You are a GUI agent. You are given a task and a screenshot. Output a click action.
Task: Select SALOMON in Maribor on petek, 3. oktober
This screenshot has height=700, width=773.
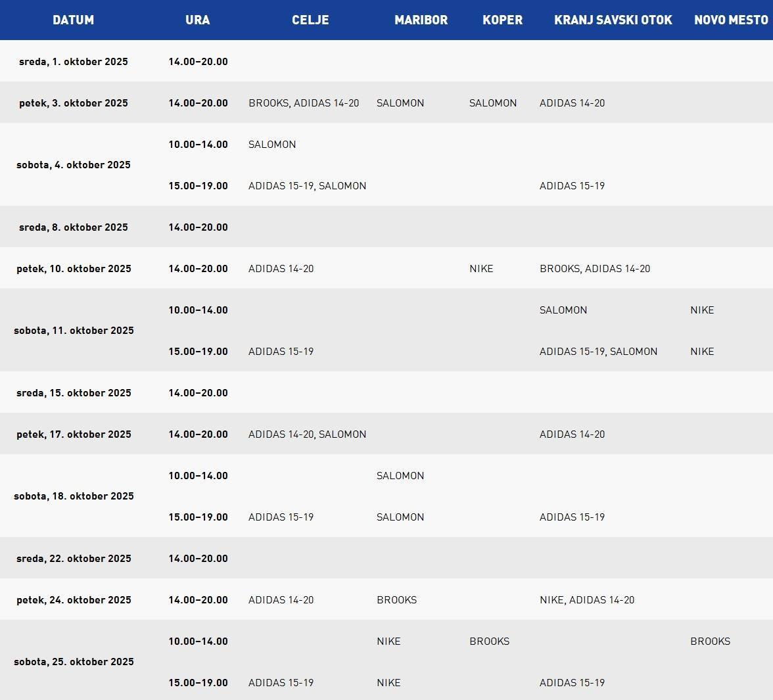(x=400, y=103)
